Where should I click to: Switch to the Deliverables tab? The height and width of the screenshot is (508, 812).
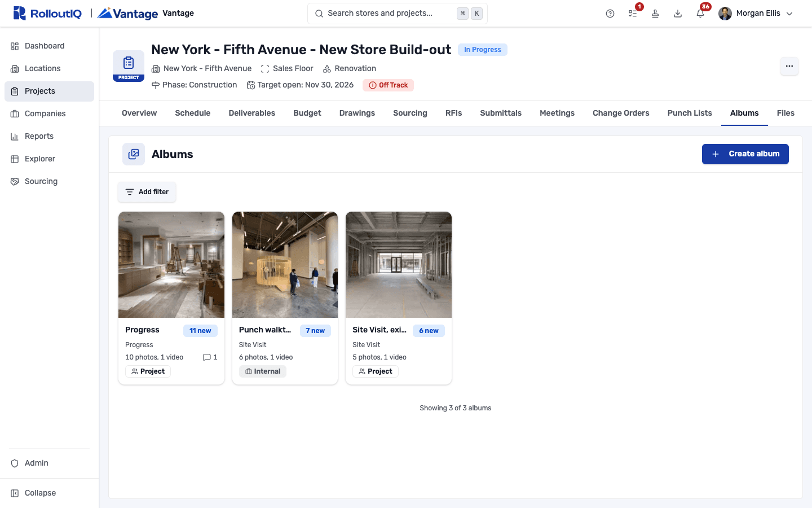(x=252, y=113)
